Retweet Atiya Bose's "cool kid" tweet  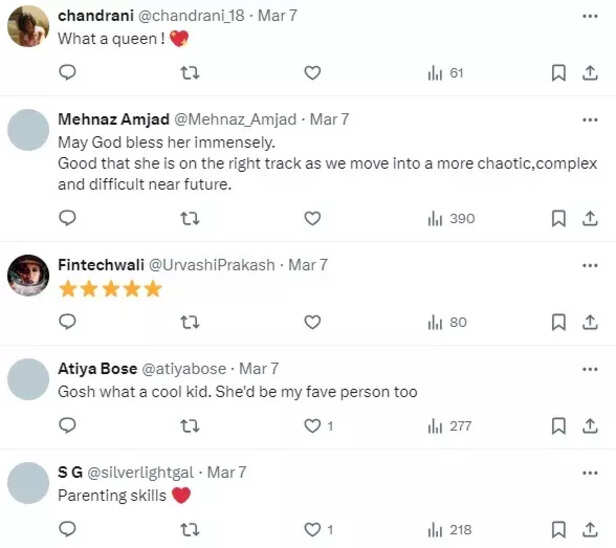click(x=189, y=426)
